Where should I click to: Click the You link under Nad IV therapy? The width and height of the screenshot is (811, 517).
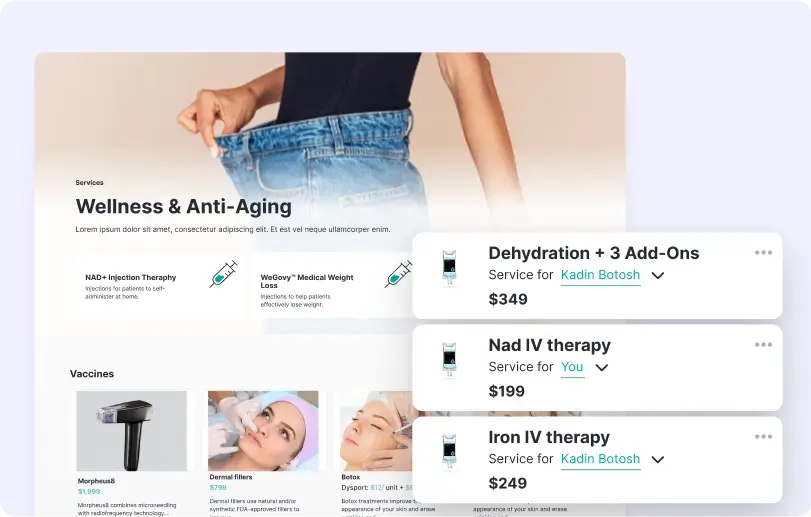coord(572,367)
